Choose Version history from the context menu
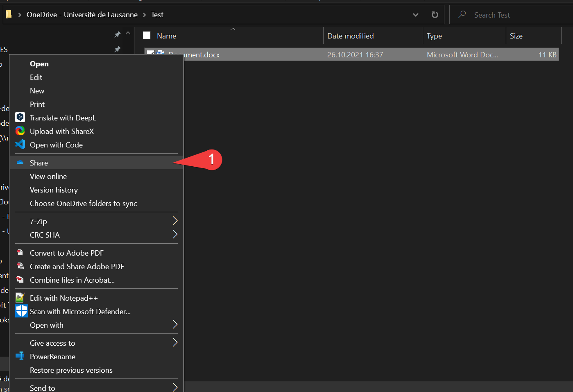 point(54,190)
